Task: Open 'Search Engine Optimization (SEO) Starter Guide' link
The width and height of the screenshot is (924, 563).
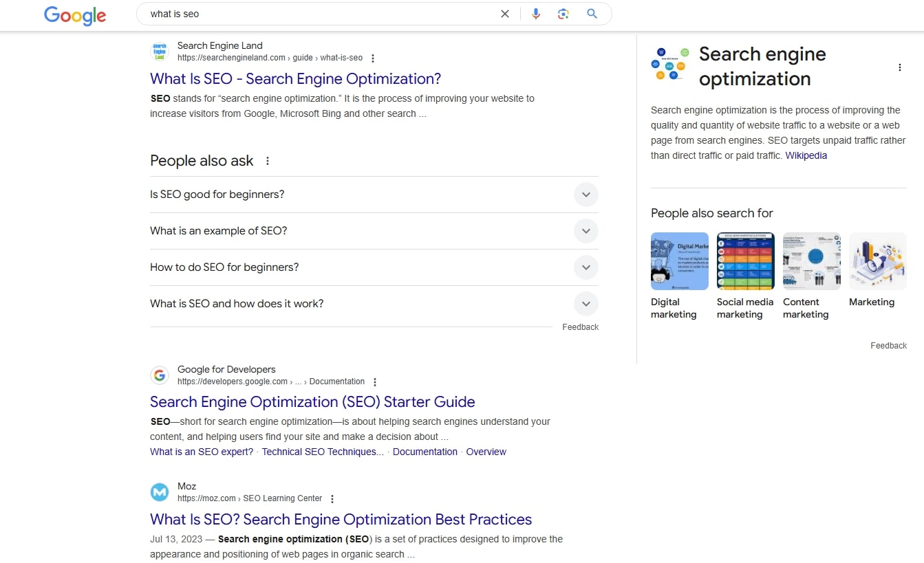Action: 312,401
